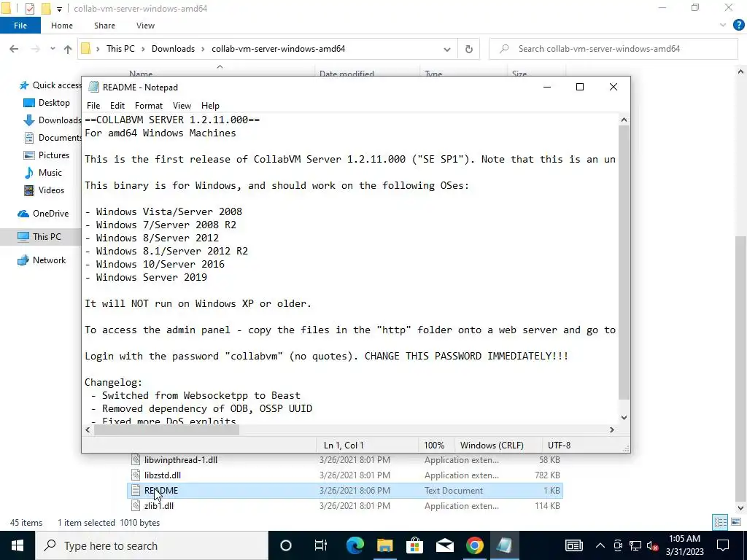Click Notepad horizontal scrollbar left arrow

point(88,430)
